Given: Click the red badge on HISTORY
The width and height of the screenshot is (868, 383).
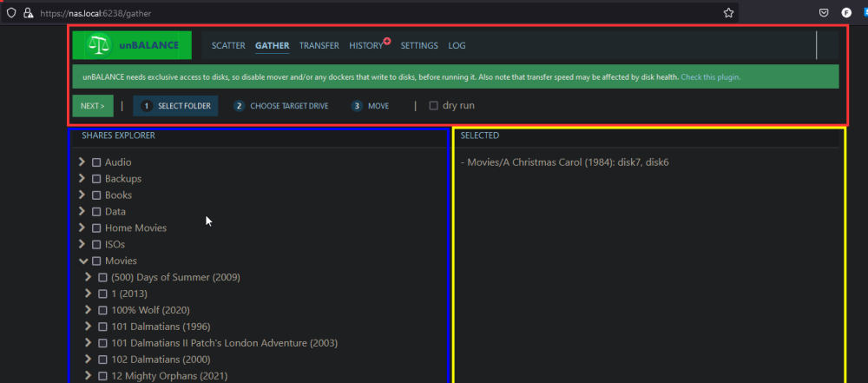Looking at the screenshot, I should [387, 41].
